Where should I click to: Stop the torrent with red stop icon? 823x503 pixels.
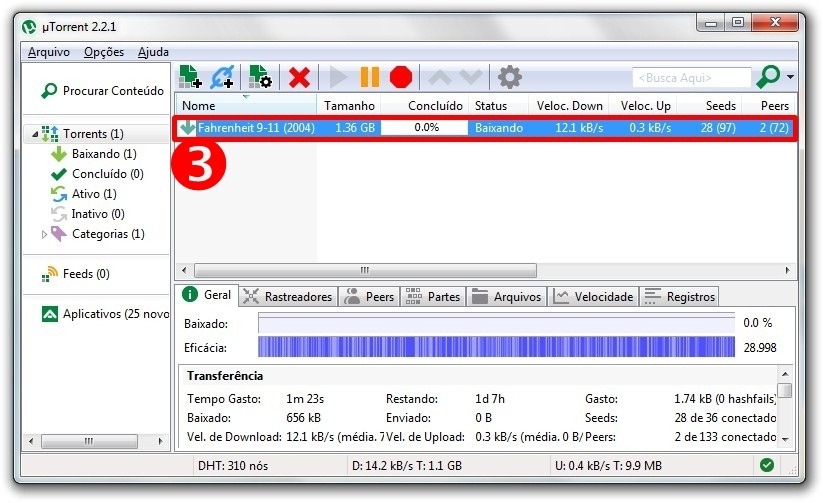click(x=402, y=77)
